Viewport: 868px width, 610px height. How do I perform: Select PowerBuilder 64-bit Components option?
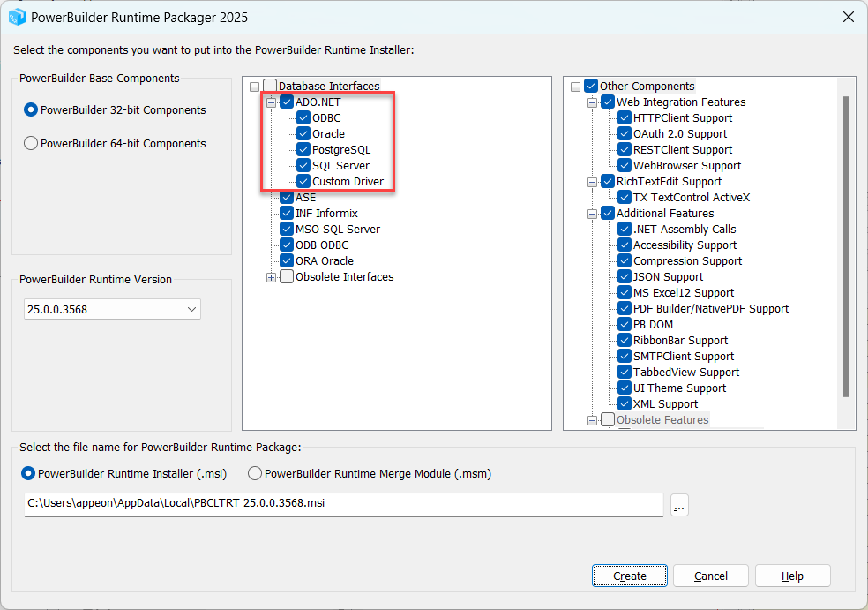32,144
